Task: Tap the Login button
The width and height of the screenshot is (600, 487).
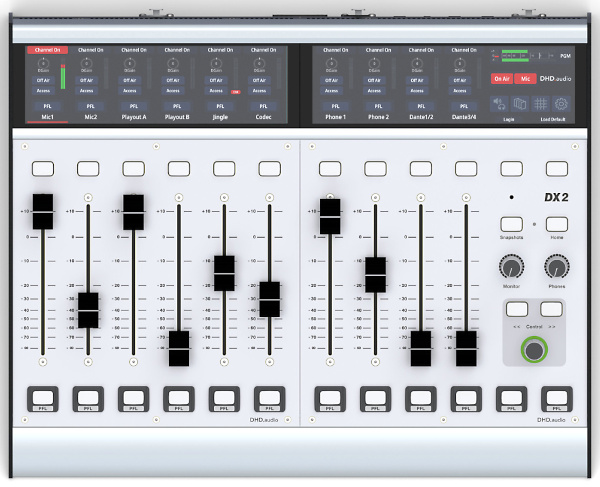Action: [509, 119]
